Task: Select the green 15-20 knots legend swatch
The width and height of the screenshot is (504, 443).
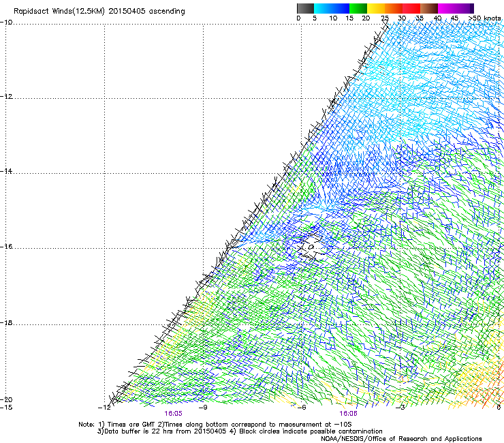Action: pos(358,8)
